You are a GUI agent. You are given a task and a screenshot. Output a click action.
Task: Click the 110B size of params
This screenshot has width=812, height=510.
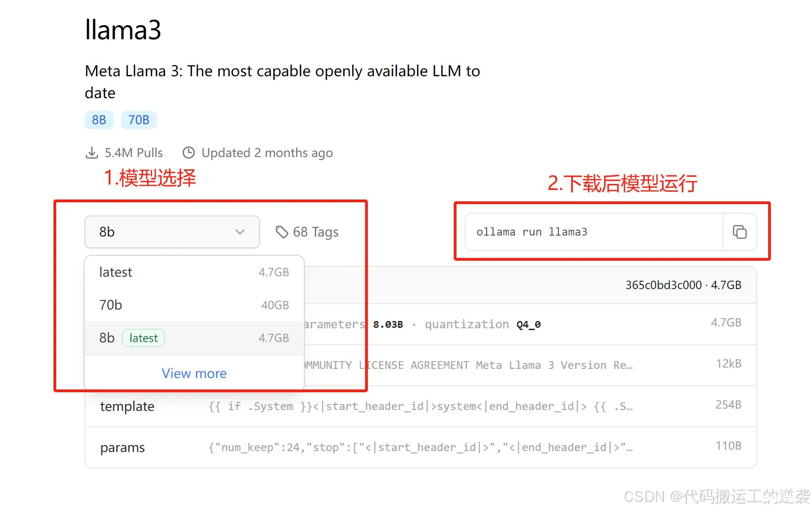(728, 446)
